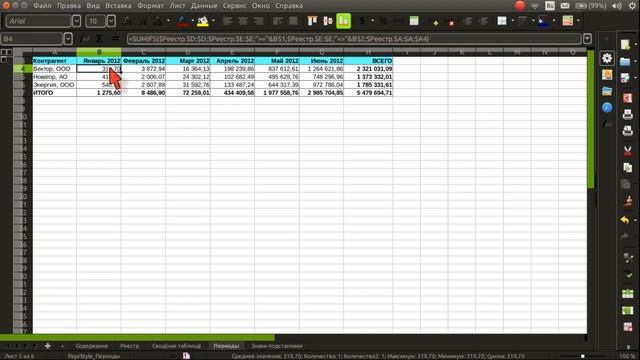Open font color dropdown arrow

tap(192, 21)
